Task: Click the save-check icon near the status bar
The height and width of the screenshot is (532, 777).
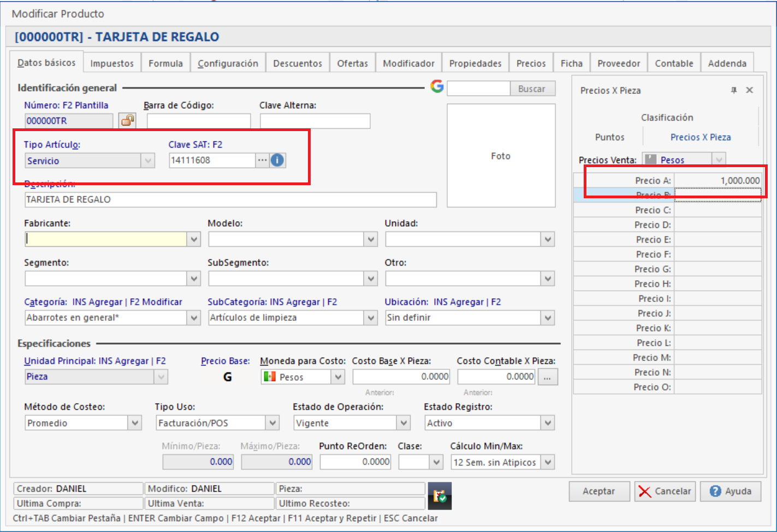Action: (440, 495)
